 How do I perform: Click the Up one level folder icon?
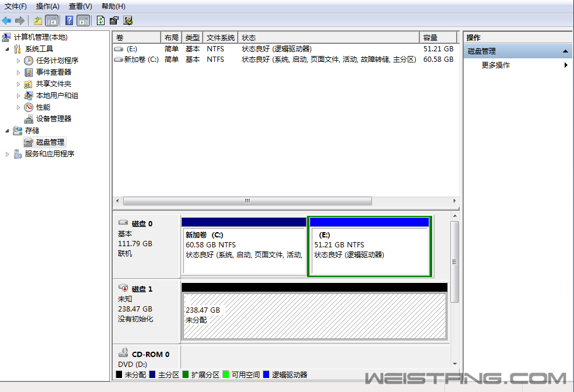37,20
